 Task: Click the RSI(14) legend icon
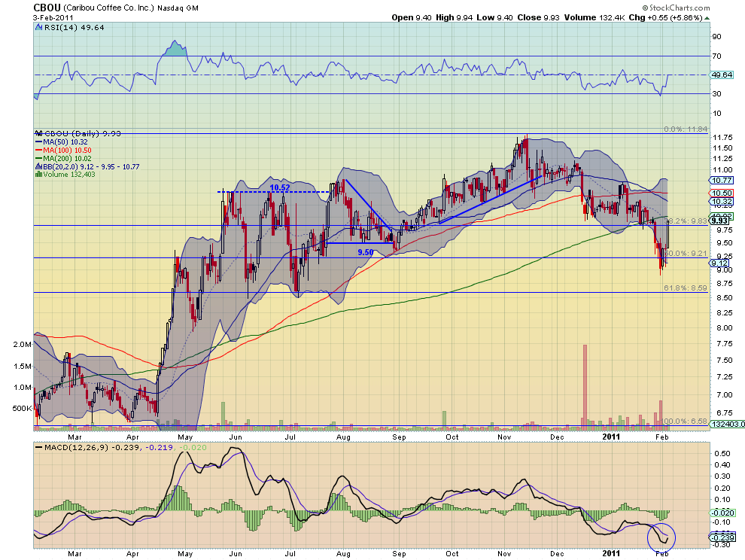39,28
